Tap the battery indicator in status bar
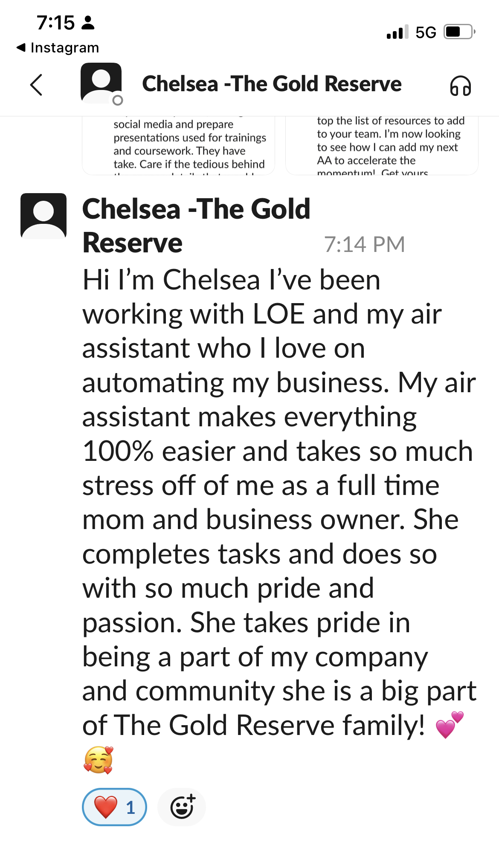Screen dimensions: 499x868 (x=459, y=32)
